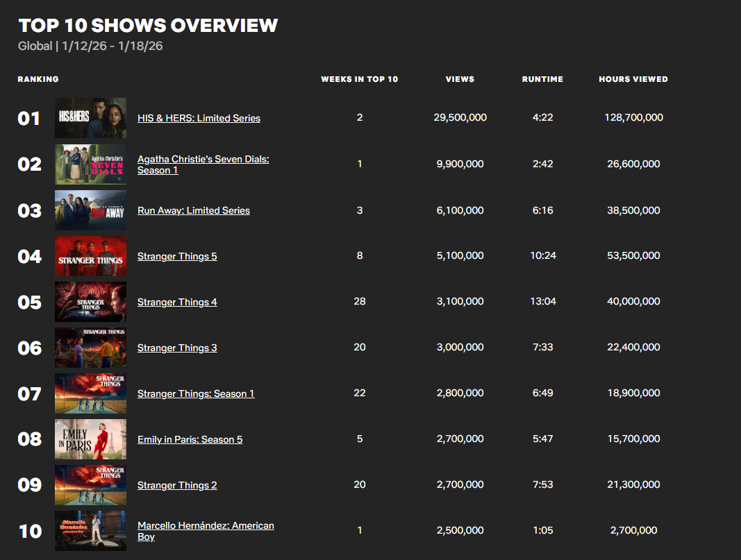Click the VIEWS column header
Viewport: 741px width, 560px height.
pyautogui.click(x=460, y=79)
